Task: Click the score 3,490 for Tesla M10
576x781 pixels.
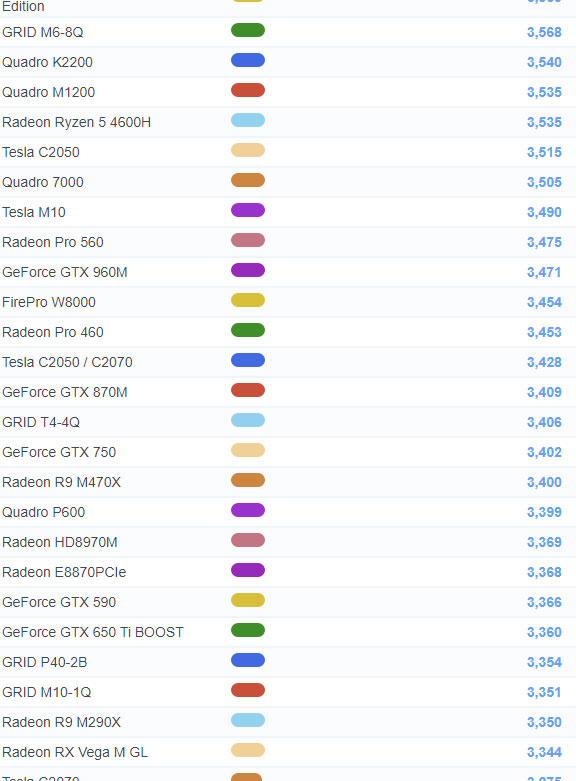Action: 544,212
